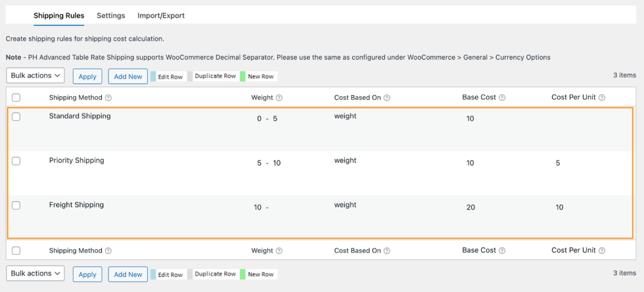Click the green New Row color swatch at top
The width and height of the screenshot is (644, 292).
[x=242, y=76]
